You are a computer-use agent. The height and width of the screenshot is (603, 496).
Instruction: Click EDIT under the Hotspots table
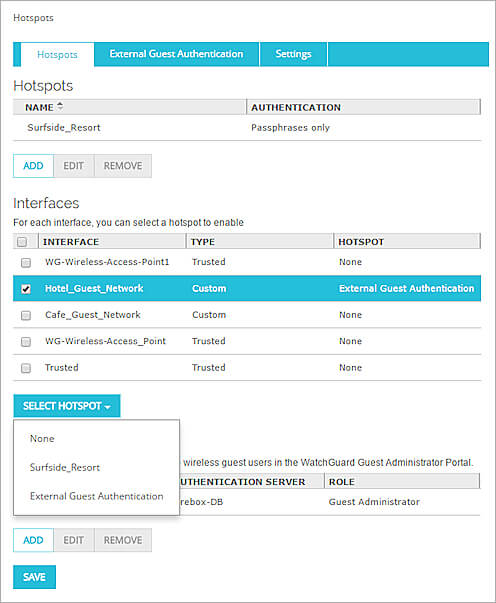click(x=73, y=166)
